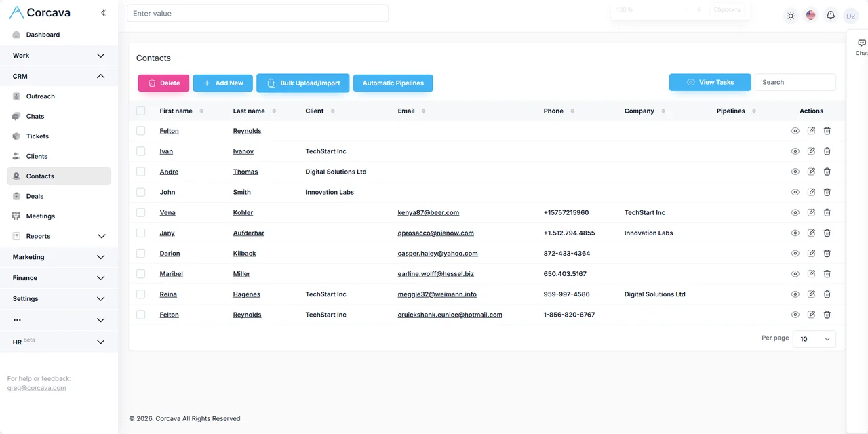
Task: Edit the Ivan Ivanov contact
Action: [811, 151]
